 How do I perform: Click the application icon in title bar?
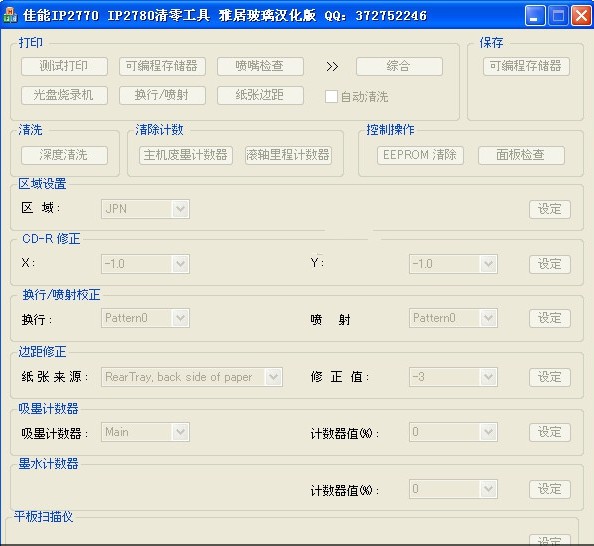point(10,16)
